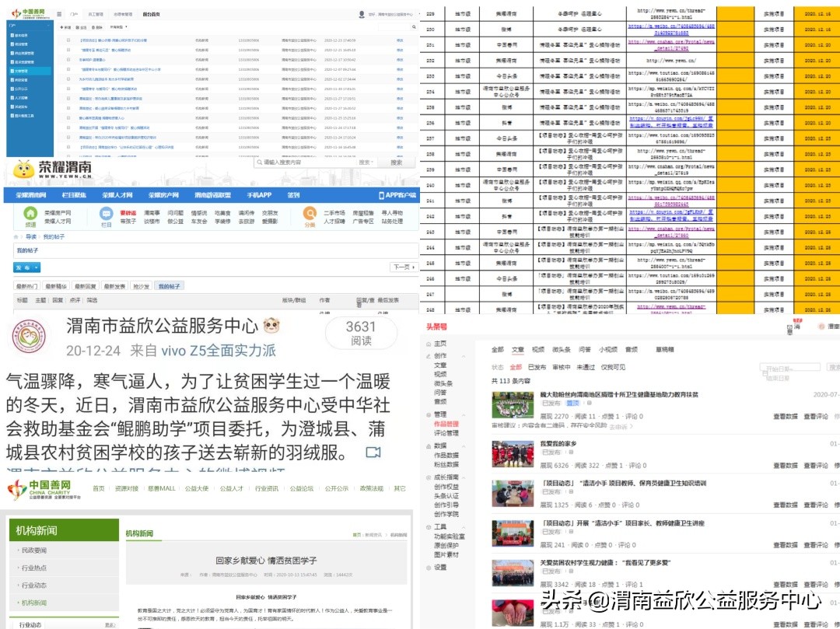840x629 pixels.
Task: Open the 搜索 type dropdown in forum search box
Action: pyautogui.click(x=366, y=162)
